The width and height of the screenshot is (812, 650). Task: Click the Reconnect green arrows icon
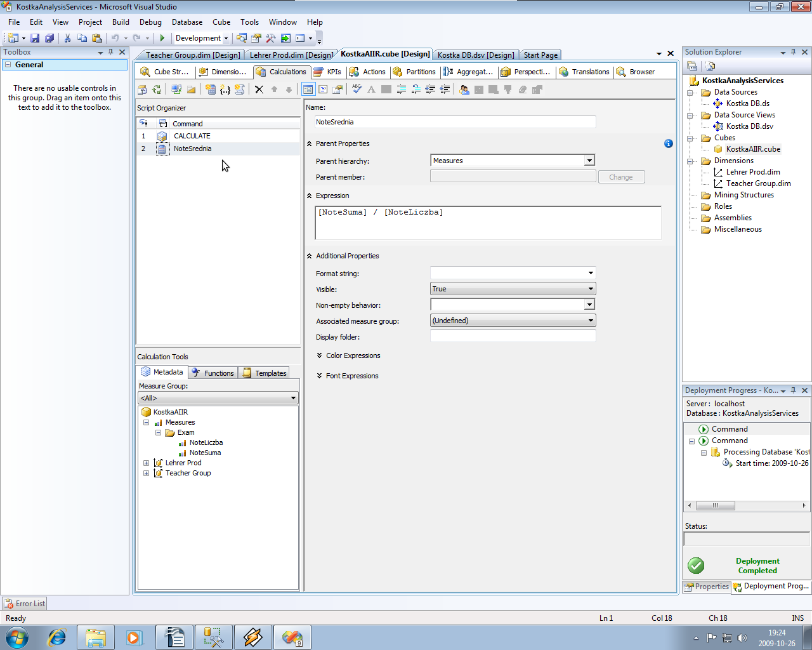click(x=157, y=90)
